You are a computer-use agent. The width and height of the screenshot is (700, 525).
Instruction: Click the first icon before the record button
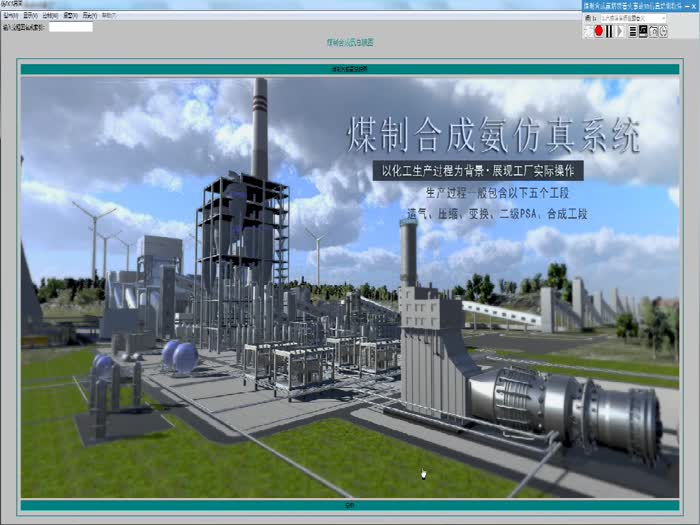[x=587, y=31]
